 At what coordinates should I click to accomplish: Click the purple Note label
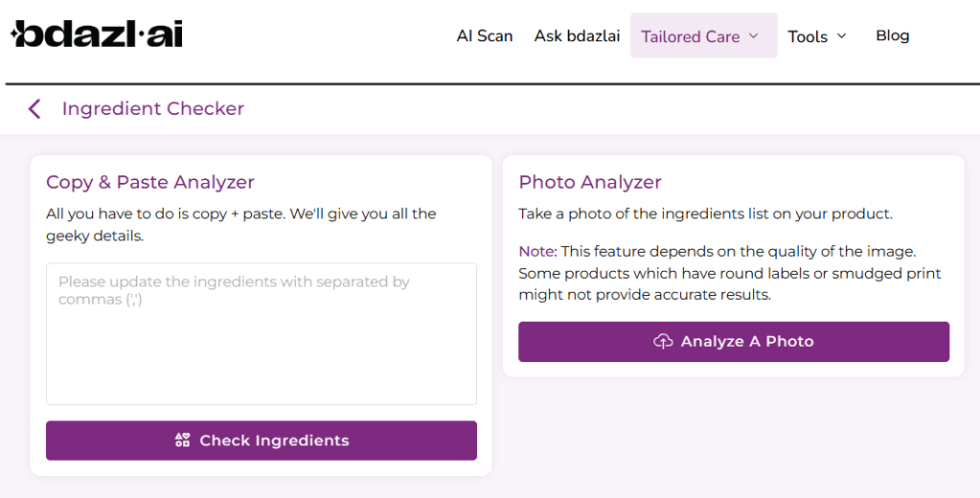[537, 251]
